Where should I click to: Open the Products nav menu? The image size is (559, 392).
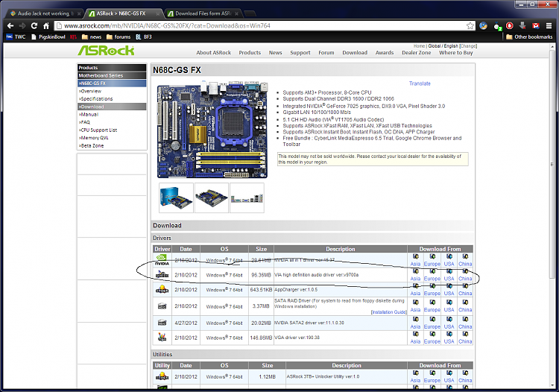pyautogui.click(x=250, y=52)
